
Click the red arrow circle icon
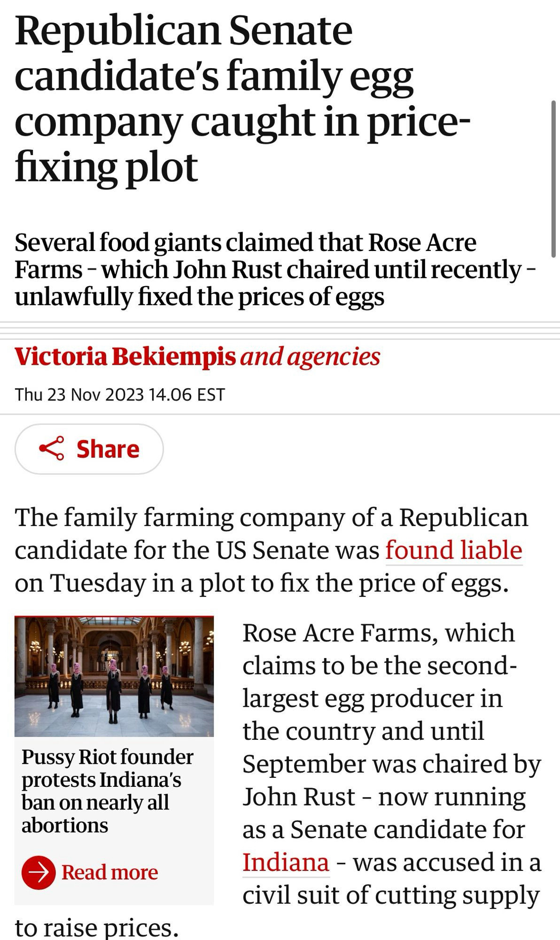[39, 872]
